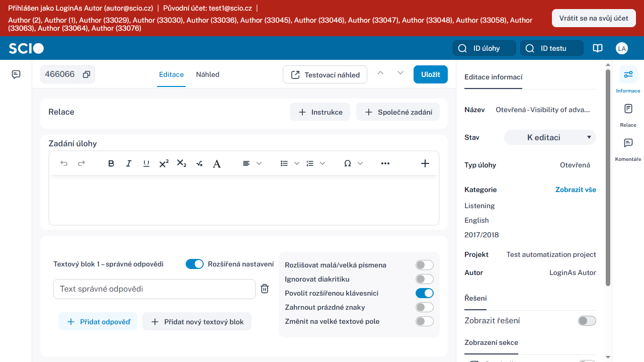644x362 pixels.
Task: Apply italic formatting in editor
Action: 129,163
